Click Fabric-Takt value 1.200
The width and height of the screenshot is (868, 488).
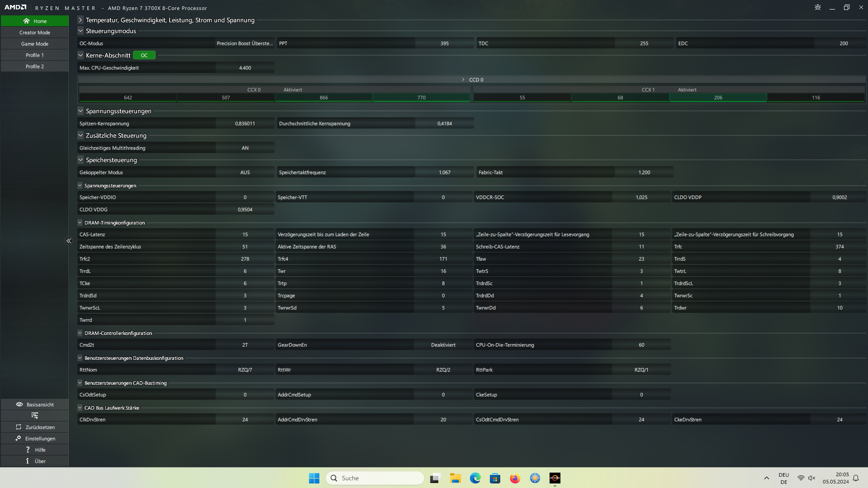pos(644,172)
